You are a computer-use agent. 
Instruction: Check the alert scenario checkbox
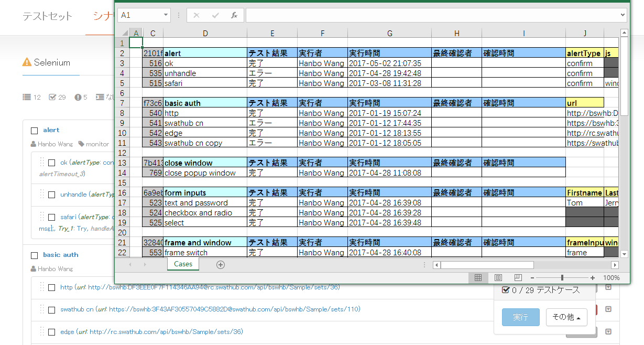coord(35,131)
